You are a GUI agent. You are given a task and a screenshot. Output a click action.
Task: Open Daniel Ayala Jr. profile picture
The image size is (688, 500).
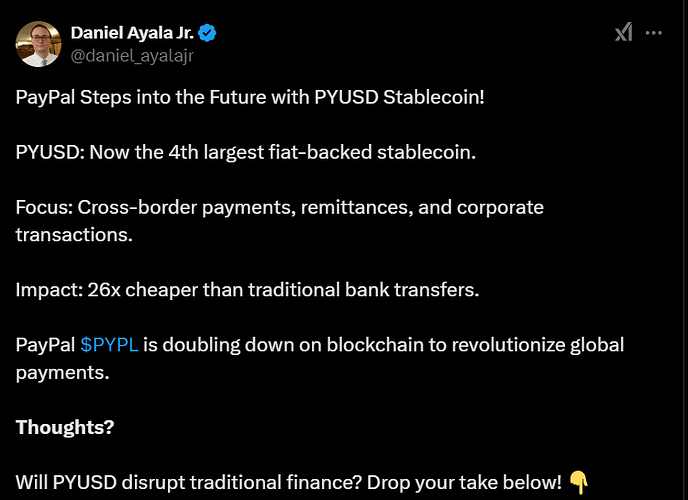pyautogui.click(x=39, y=44)
